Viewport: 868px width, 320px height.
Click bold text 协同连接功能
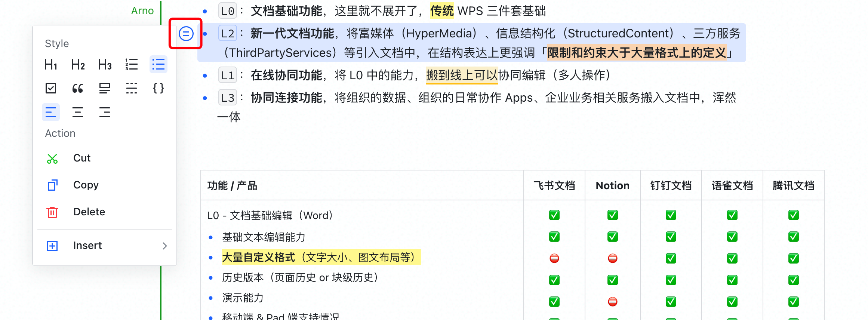(286, 98)
